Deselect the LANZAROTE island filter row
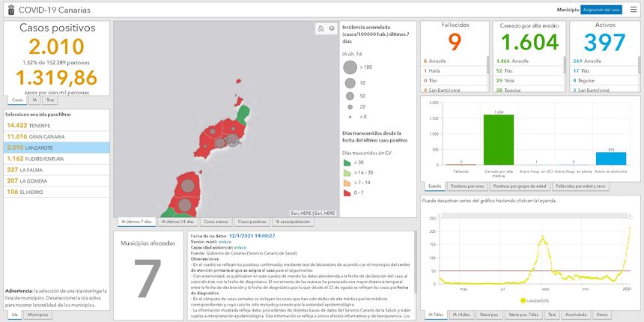The height and width of the screenshot is (322, 644). coord(56,148)
